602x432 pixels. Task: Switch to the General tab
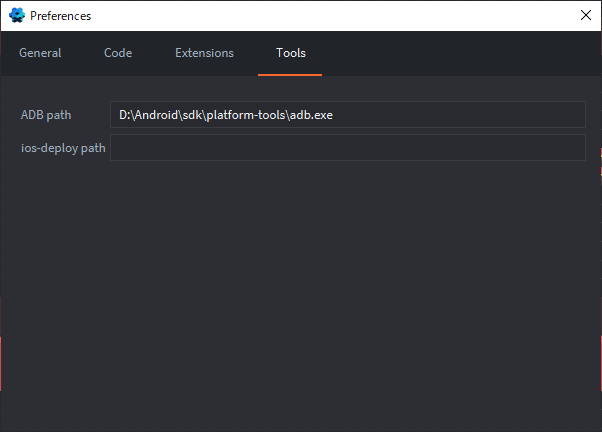40,53
